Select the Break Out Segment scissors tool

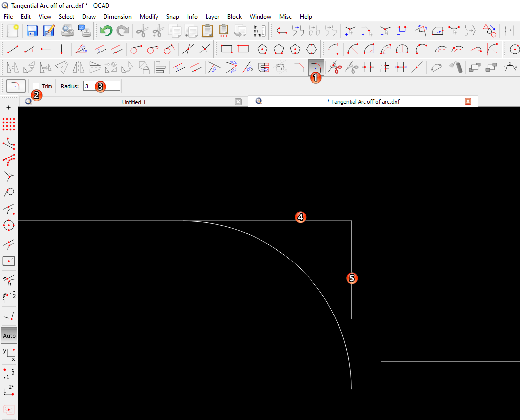[x=335, y=67]
